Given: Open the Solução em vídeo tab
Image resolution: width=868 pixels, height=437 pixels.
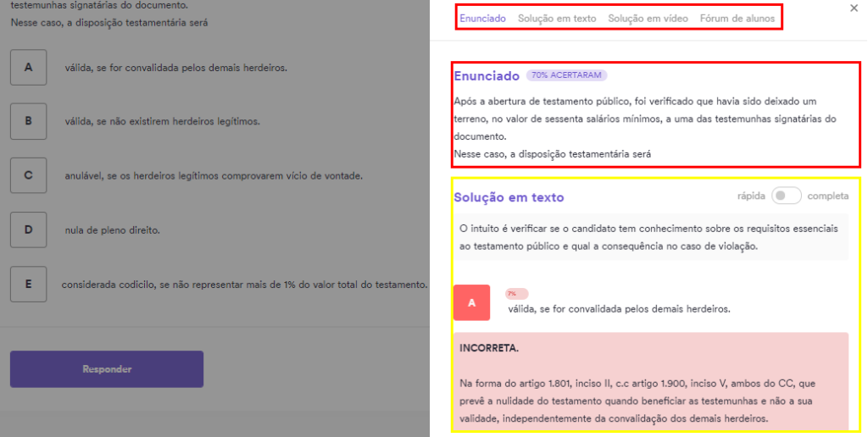Looking at the screenshot, I should (648, 19).
